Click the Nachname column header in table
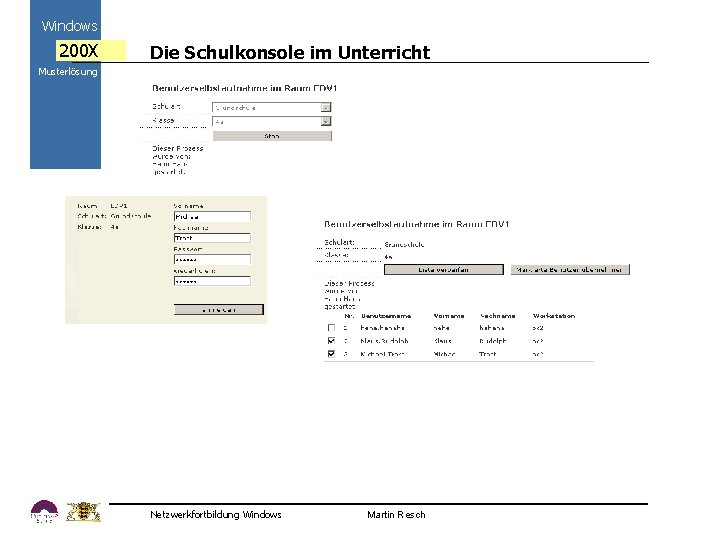 click(x=497, y=316)
